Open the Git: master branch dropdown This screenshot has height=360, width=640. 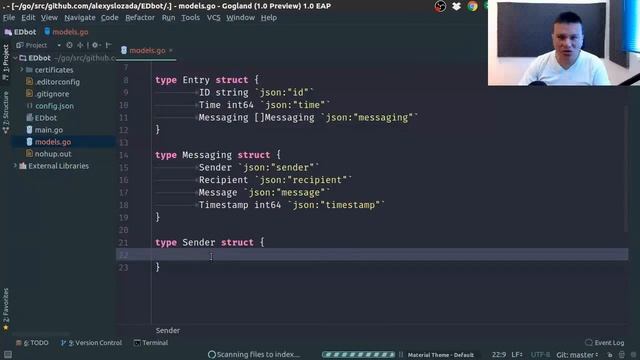[x=577, y=355]
